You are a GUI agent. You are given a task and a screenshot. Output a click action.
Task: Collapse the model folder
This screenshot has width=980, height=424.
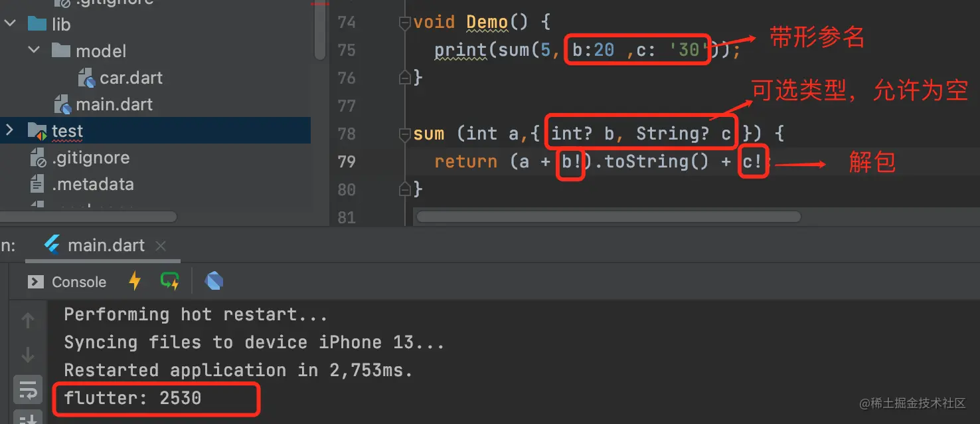tap(34, 51)
